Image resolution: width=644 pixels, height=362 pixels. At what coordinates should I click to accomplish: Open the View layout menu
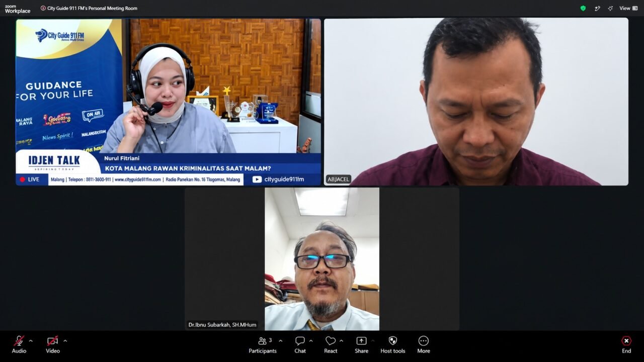tap(628, 8)
